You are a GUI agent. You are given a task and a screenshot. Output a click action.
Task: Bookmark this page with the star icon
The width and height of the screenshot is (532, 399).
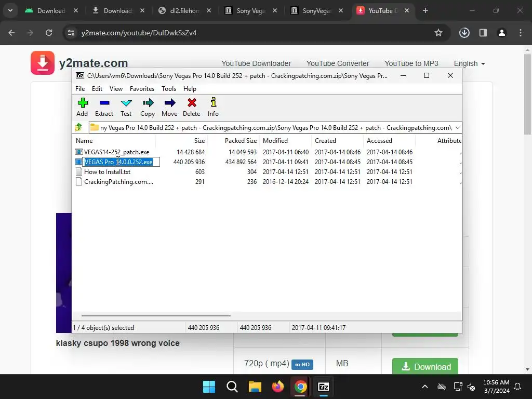click(x=438, y=33)
